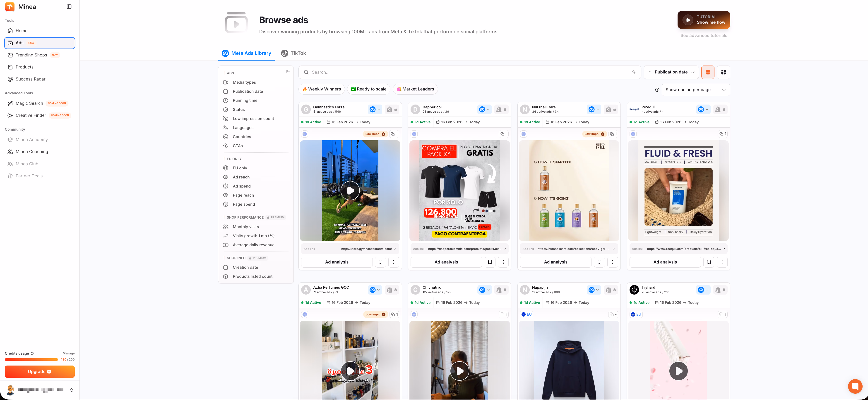Click the Shopify bag icon on Gymnastics Forza card
The width and height of the screenshot is (868, 400).
click(x=389, y=109)
